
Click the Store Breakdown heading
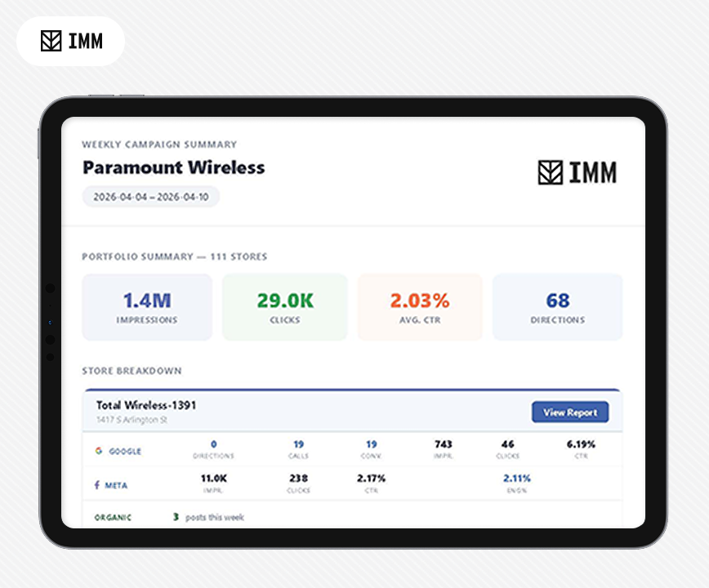(x=132, y=371)
